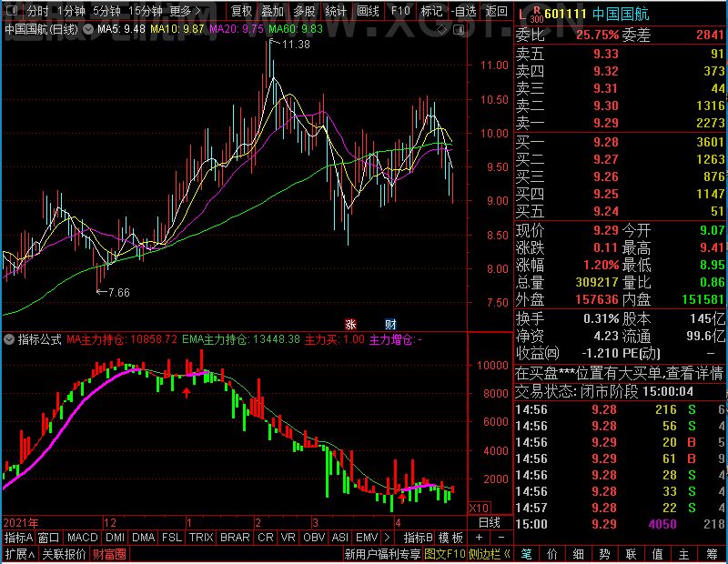Open 图文F10 information
The height and width of the screenshot is (564, 728).
444,554
